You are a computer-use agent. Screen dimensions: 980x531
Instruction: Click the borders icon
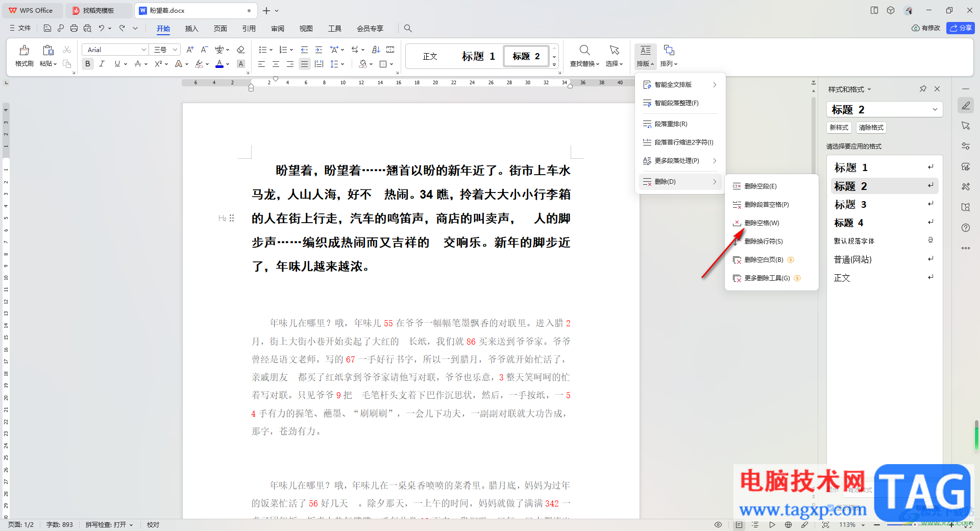click(383, 64)
